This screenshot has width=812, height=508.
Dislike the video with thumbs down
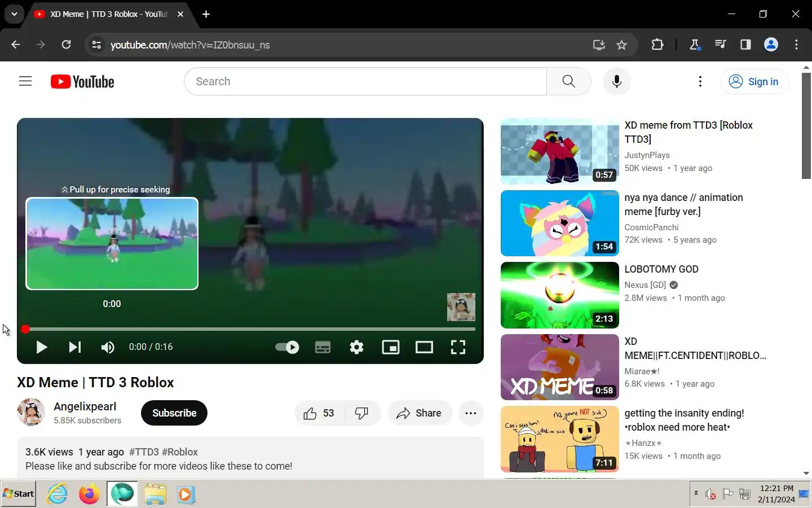tap(362, 413)
